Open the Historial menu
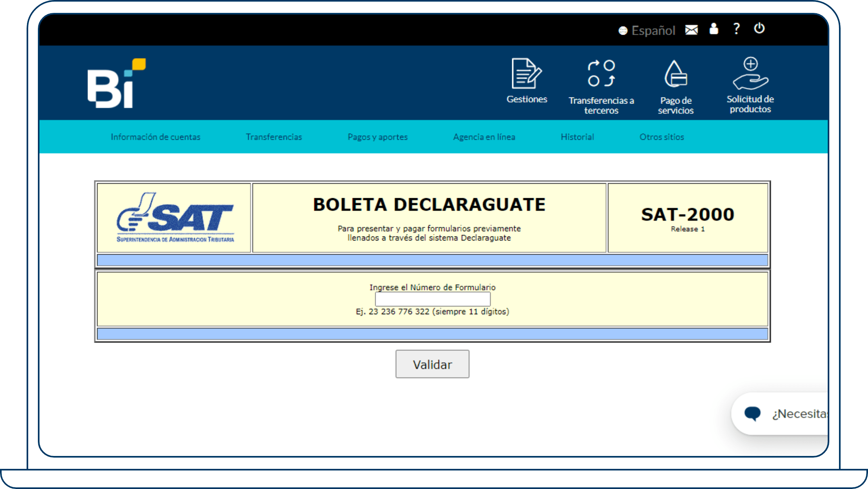 (x=577, y=137)
